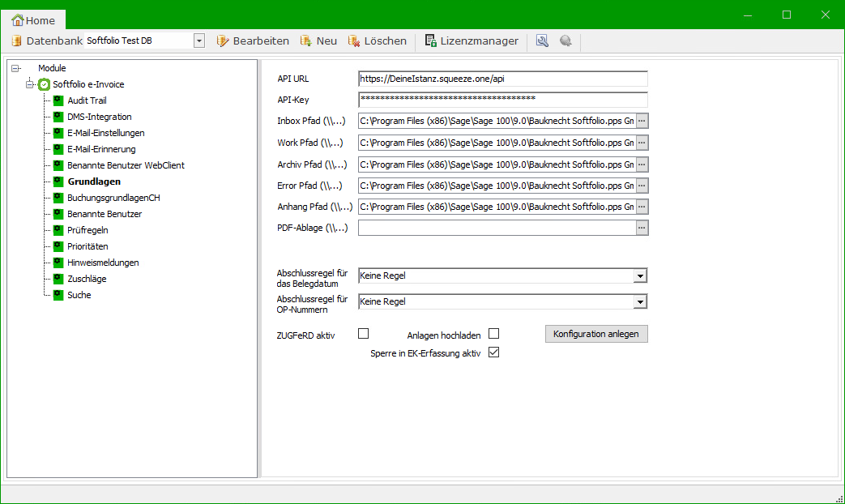The height and width of the screenshot is (504, 845).
Task: Click the Löschen toolbar icon
Action: pyautogui.click(x=354, y=41)
